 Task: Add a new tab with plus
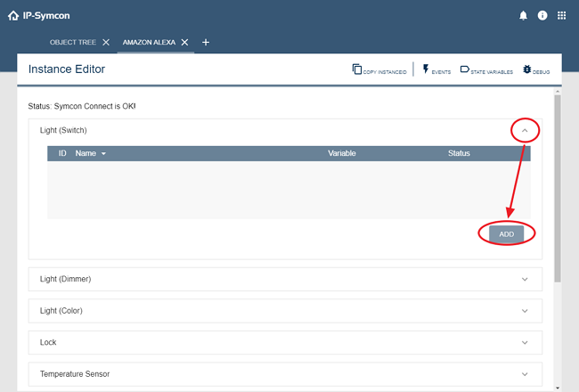click(205, 42)
